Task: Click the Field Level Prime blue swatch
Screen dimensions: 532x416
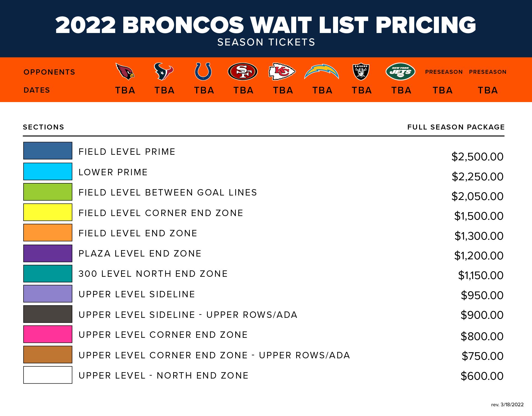Action: (x=48, y=151)
